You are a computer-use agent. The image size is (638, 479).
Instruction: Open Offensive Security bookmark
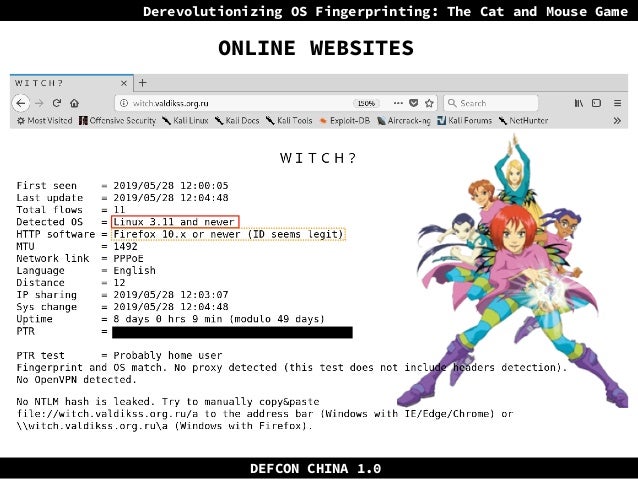[x=118, y=120]
